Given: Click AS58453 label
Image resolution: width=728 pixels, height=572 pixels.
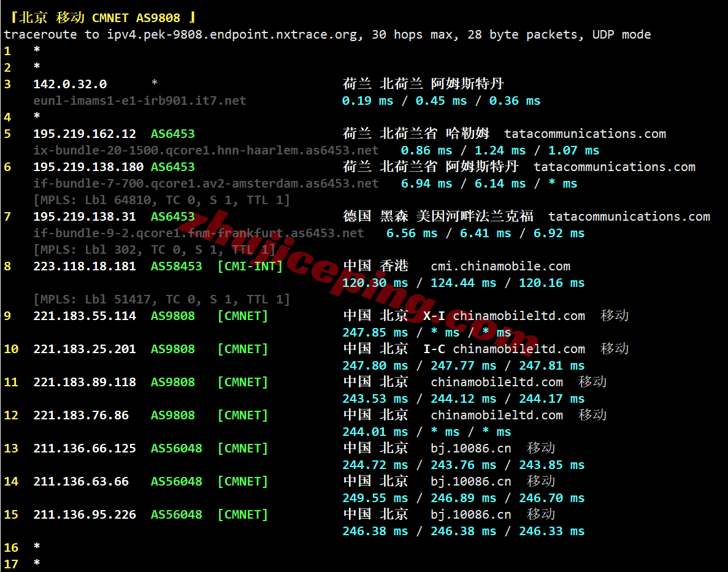Looking at the screenshot, I should point(177,266).
